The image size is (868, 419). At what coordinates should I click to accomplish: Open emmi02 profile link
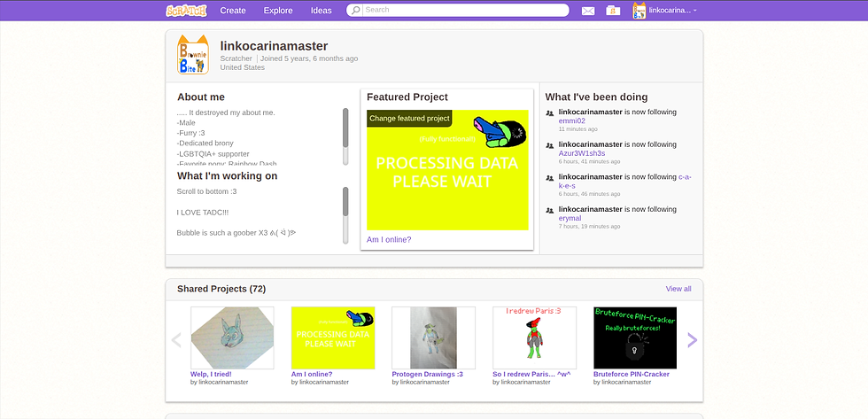pyautogui.click(x=572, y=120)
